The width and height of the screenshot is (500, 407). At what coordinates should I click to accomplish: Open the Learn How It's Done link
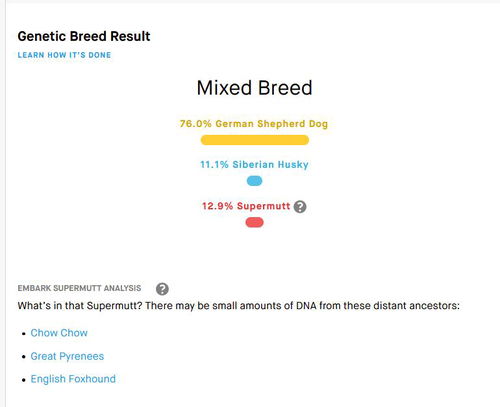pyautogui.click(x=64, y=55)
